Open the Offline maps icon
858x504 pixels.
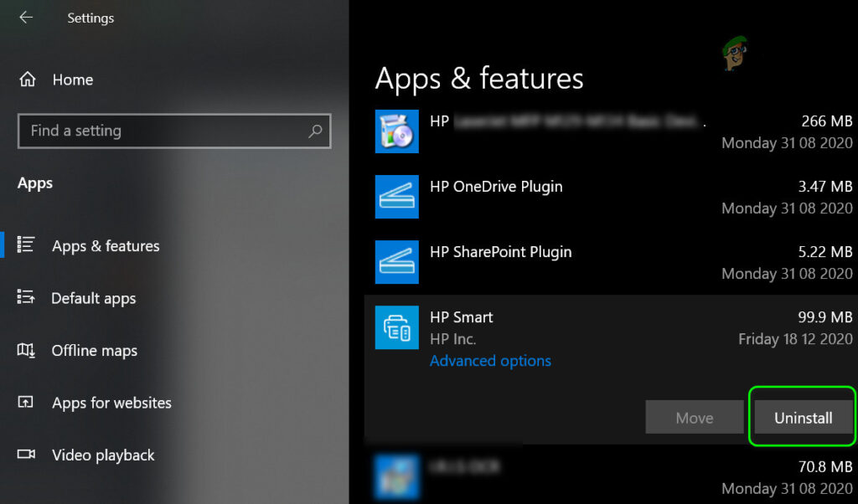(x=26, y=349)
